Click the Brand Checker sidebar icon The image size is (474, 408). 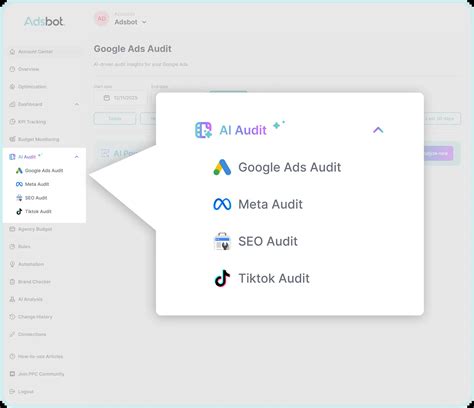12,282
